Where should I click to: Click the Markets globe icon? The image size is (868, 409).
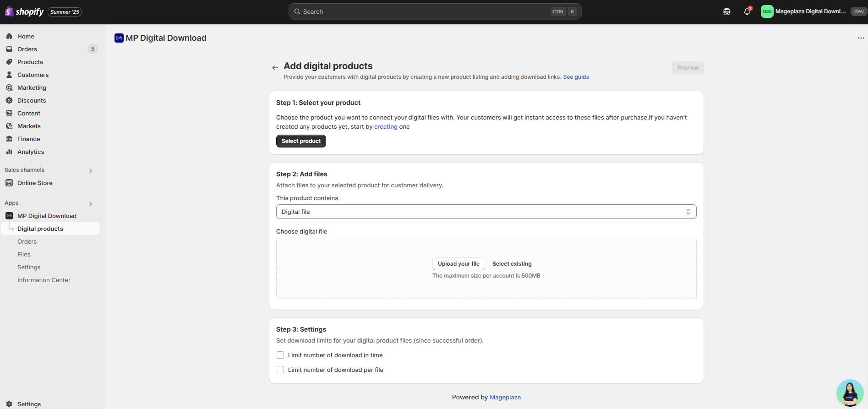click(x=9, y=126)
